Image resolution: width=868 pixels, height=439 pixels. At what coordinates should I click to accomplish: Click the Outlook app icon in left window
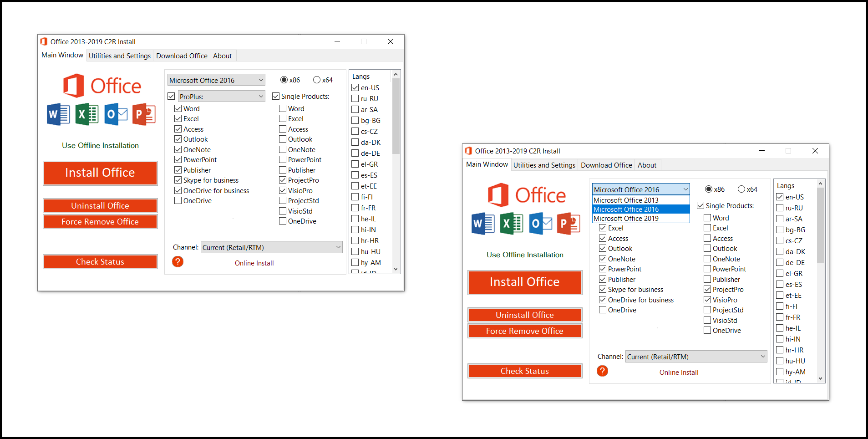(116, 114)
